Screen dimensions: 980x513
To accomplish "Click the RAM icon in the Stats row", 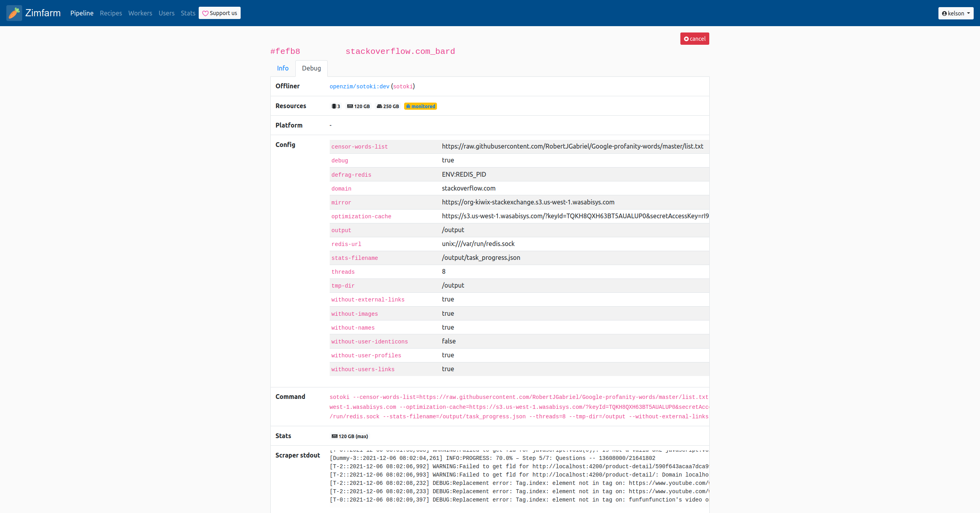I will coord(334,436).
